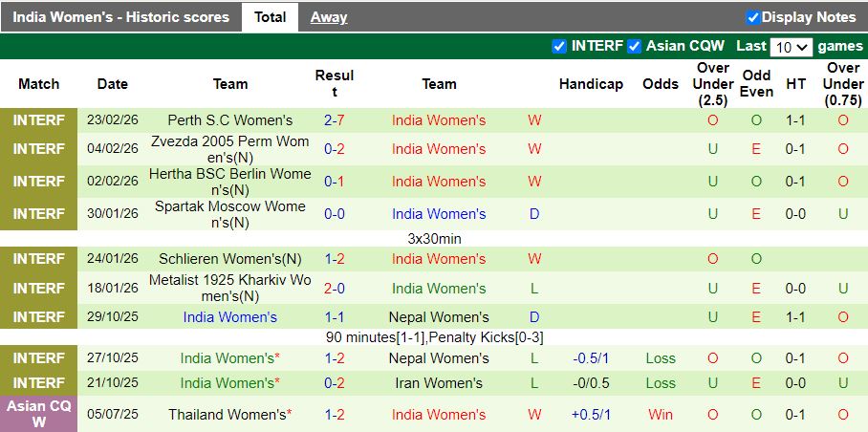Viewport: 868px width, 432px height.
Task: Open Hertha BSC Berlin Women's team link
Action: [x=229, y=182]
